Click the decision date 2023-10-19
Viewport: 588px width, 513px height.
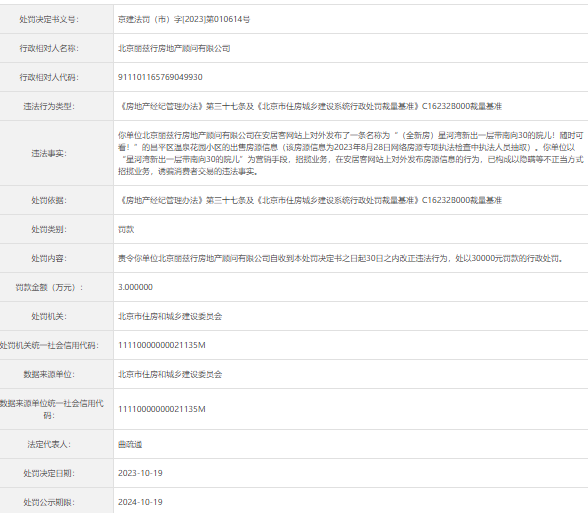tap(140, 473)
